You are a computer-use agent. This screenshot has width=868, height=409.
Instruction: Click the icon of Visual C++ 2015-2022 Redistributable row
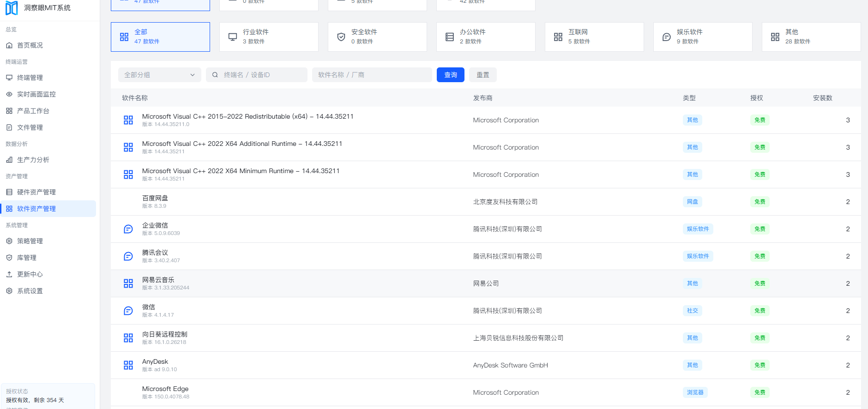pos(128,120)
